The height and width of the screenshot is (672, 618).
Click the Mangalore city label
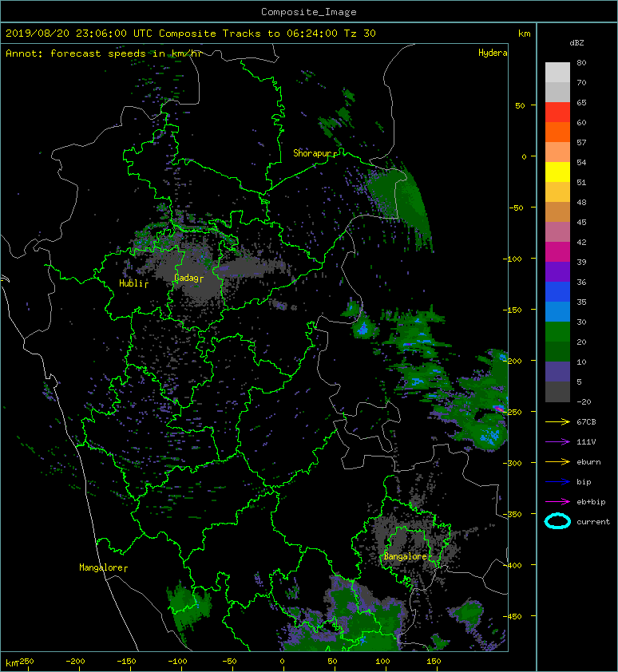click(101, 567)
